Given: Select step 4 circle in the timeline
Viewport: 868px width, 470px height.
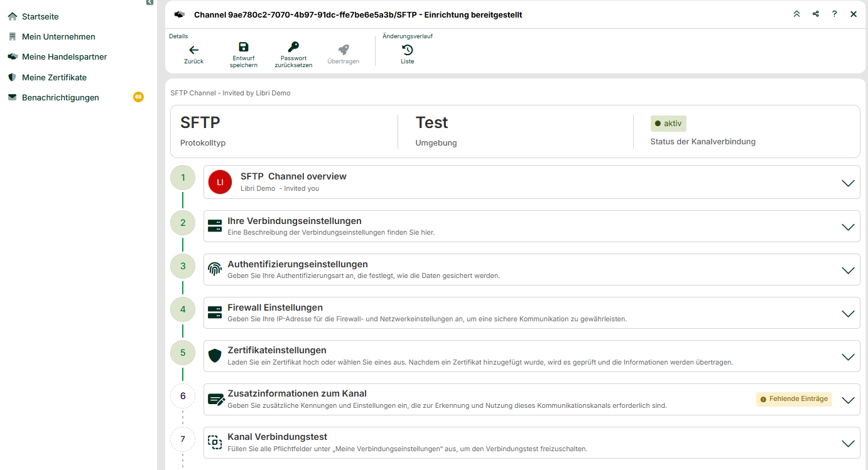Looking at the screenshot, I should click(x=183, y=309).
